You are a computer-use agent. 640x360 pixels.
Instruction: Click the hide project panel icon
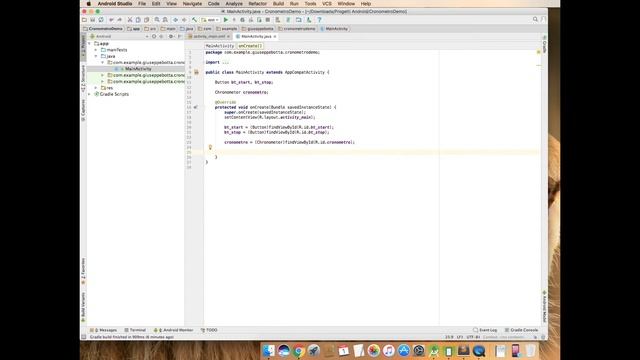[180, 36]
